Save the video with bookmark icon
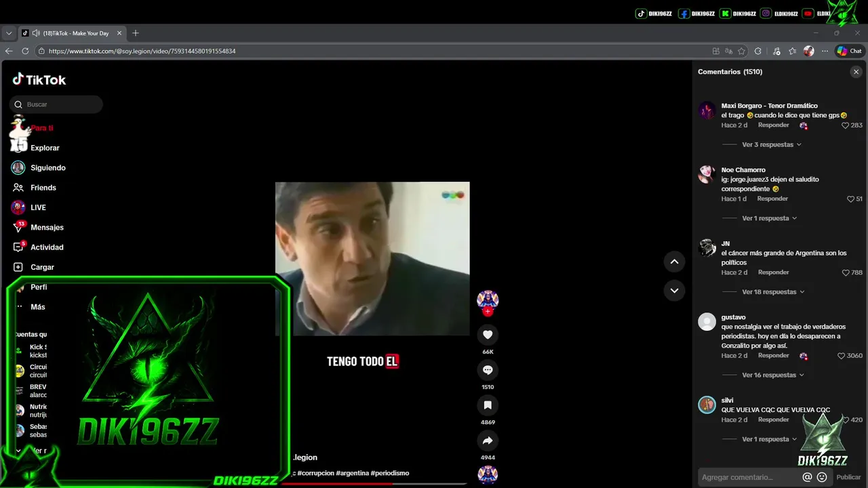Viewport: 868px width, 488px height. click(488, 405)
